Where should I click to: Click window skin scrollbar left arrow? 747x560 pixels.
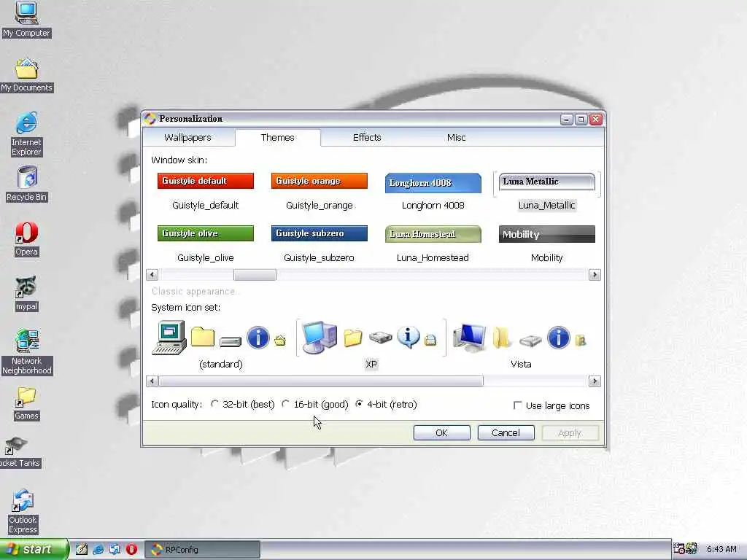[152, 275]
